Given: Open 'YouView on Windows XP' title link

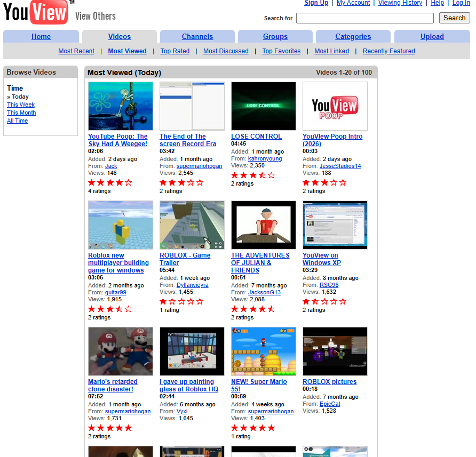Looking at the screenshot, I should point(322,259).
